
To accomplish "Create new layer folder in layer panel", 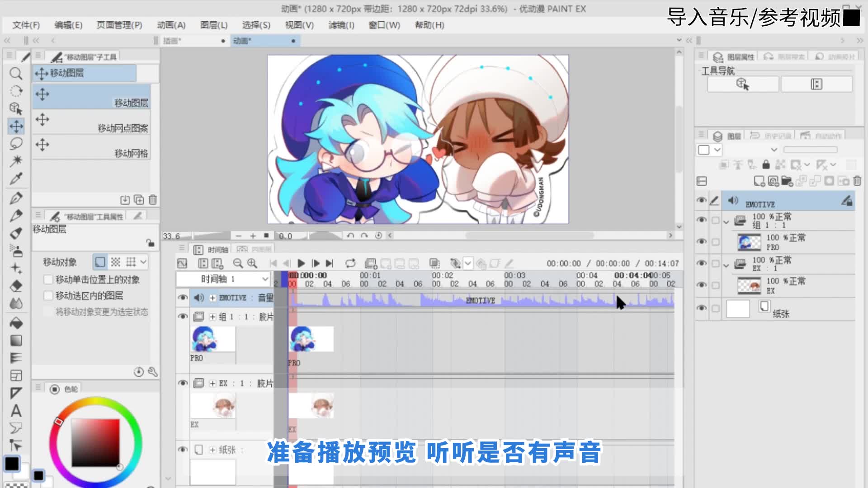I will point(787,181).
